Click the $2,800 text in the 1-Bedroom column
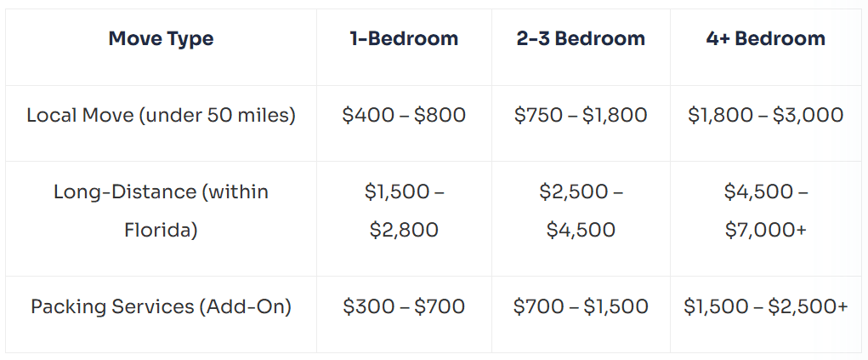The height and width of the screenshot is (360, 868). pyautogui.click(x=404, y=231)
